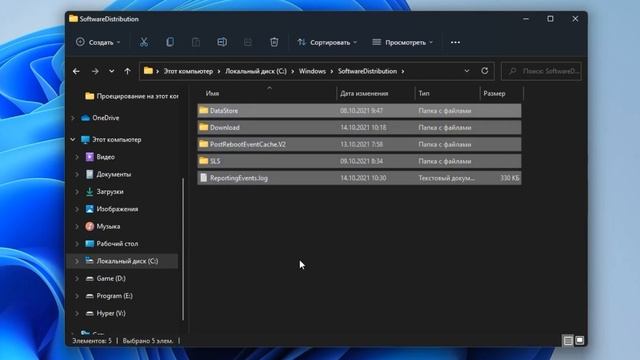640x360 pixels.
Task: Open the three-dots more options menu
Action: (455, 42)
